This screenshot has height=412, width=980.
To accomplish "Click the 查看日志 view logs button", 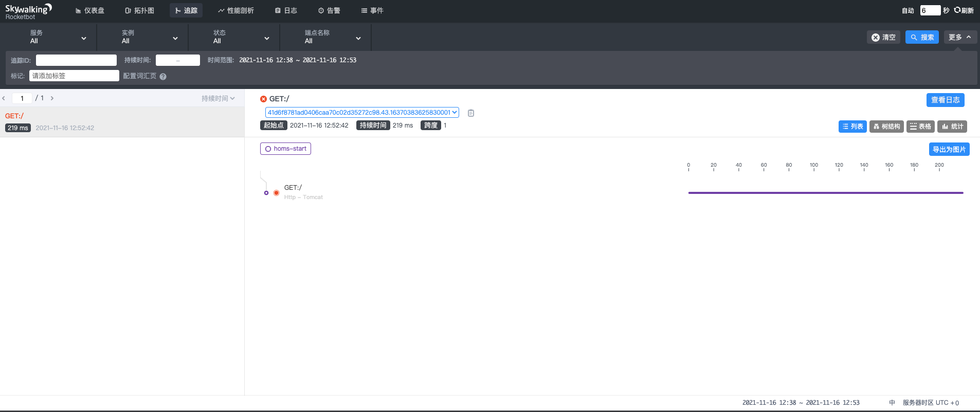I will [945, 100].
